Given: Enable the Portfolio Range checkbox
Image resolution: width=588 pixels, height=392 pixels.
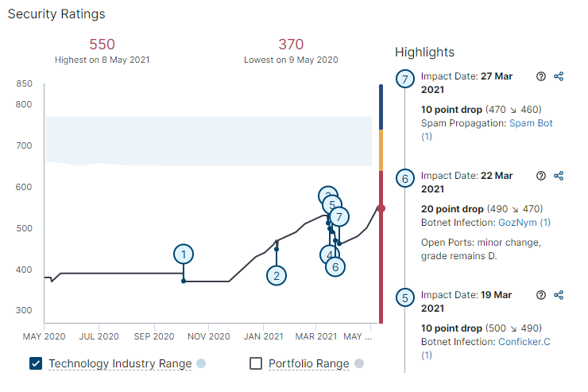Looking at the screenshot, I should 256,363.
